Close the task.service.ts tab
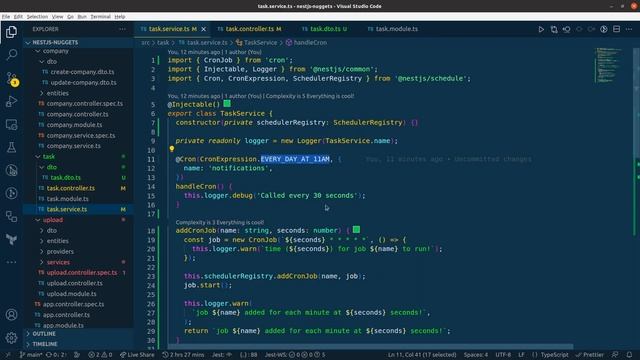The width and height of the screenshot is (640, 360). (x=203, y=29)
